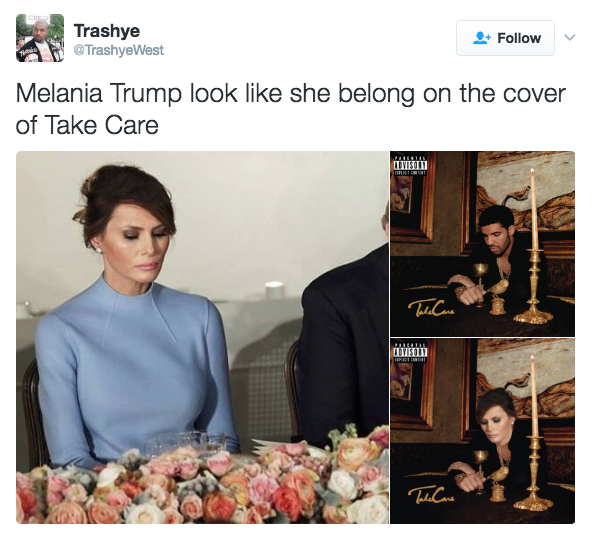600x533 pixels.
Task: Open the large photo of woman in blue dress
Action: (x=202, y=337)
